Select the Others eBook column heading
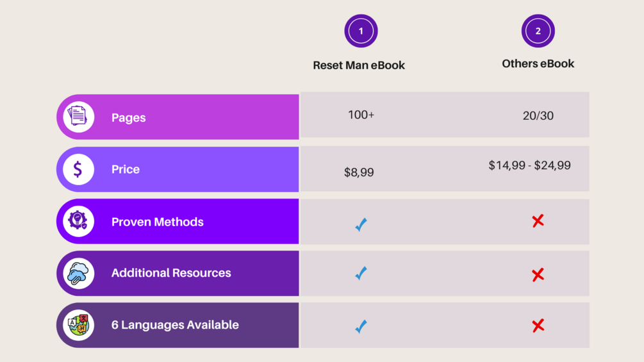 (x=538, y=63)
